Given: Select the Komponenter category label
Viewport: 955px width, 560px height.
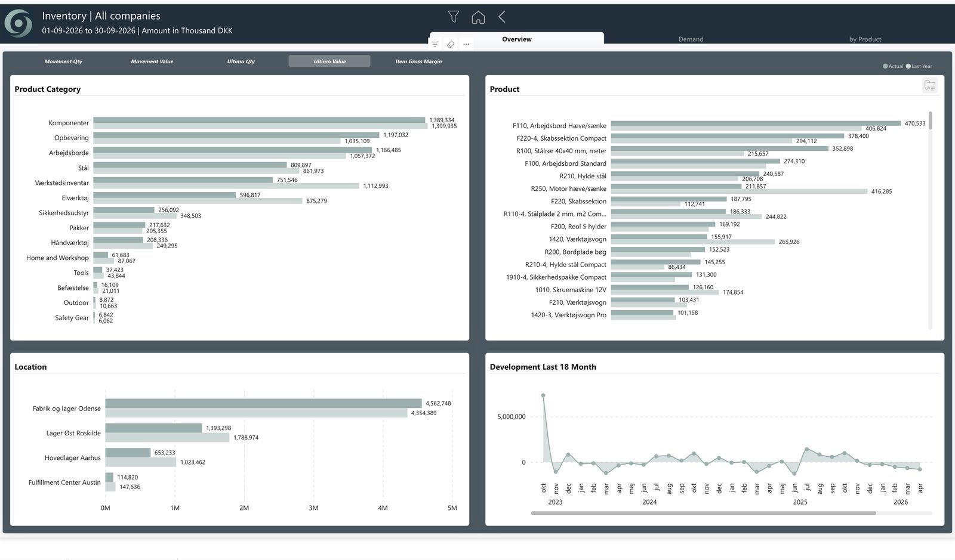Looking at the screenshot, I should point(69,123).
